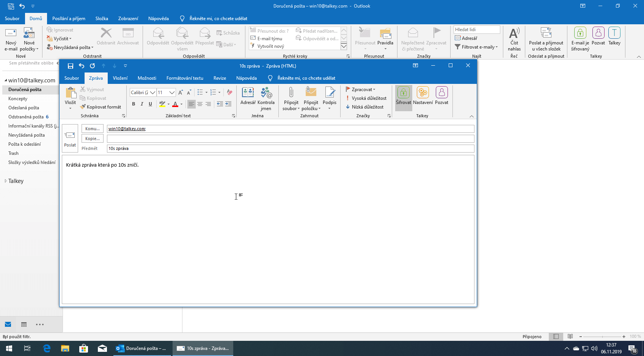Click Připojit soubor paperclip icon

click(291, 99)
